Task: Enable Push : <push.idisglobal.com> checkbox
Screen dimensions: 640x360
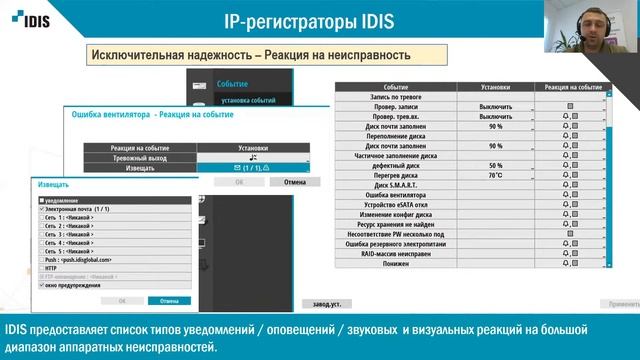Action: [x=42, y=260]
